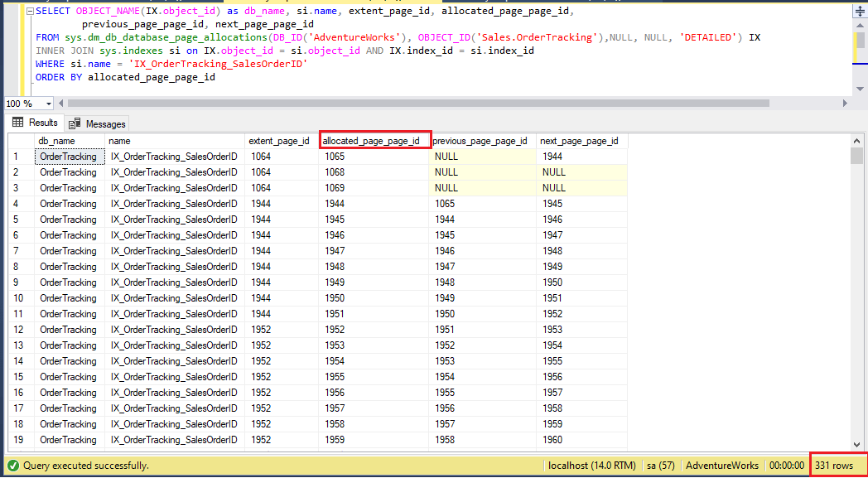Click the sa (57) login indicator

pyautogui.click(x=660, y=466)
